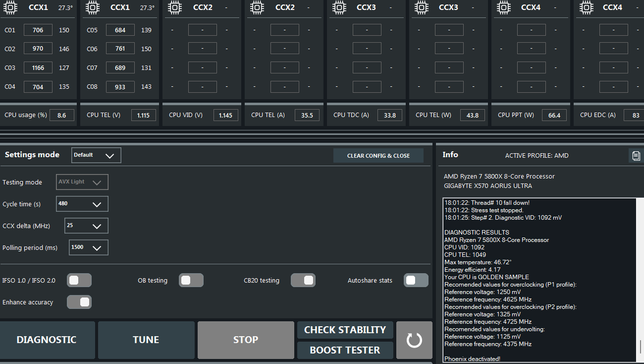Click 'Your CPU is GOLDEN SAMPLE' log line

[x=487, y=277]
